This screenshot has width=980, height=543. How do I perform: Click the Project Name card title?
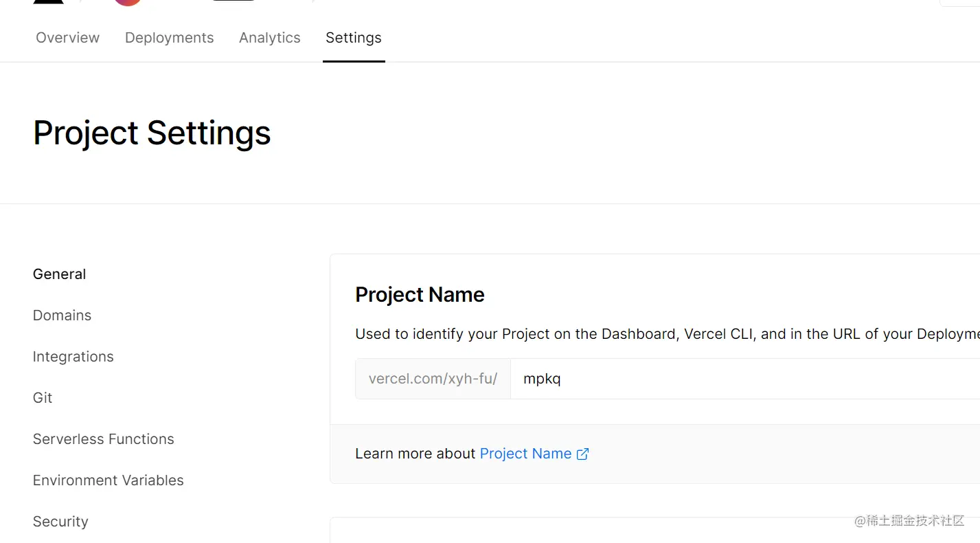420,295
